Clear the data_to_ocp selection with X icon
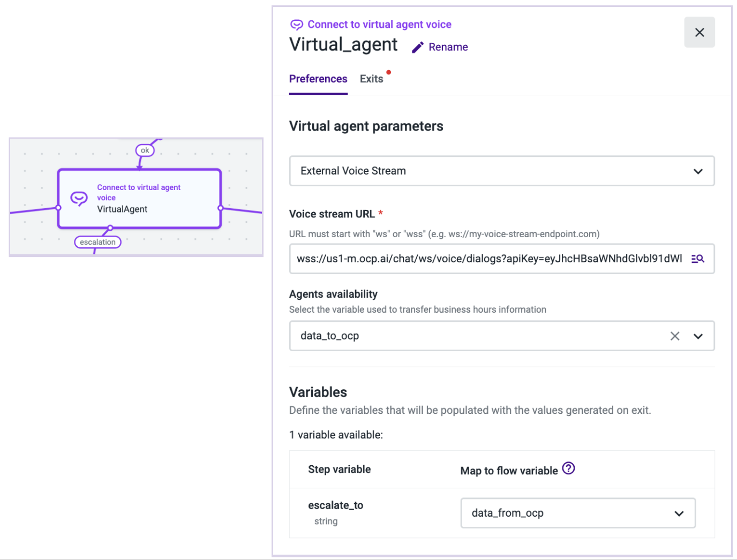This screenshot has width=737, height=560. [674, 336]
